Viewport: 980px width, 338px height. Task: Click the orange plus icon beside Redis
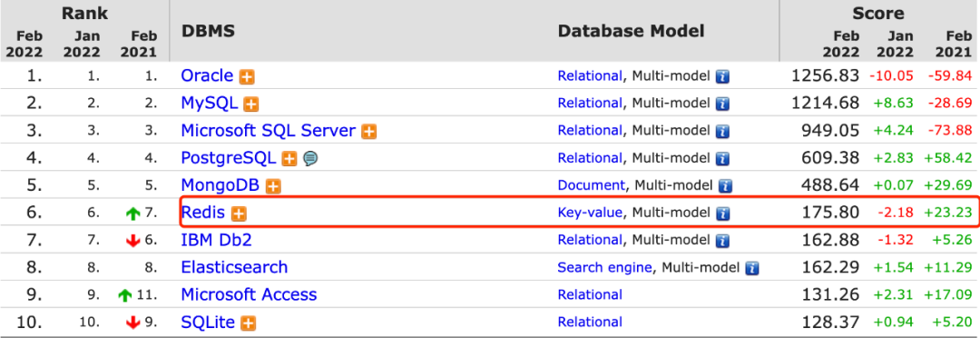coord(239,214)
